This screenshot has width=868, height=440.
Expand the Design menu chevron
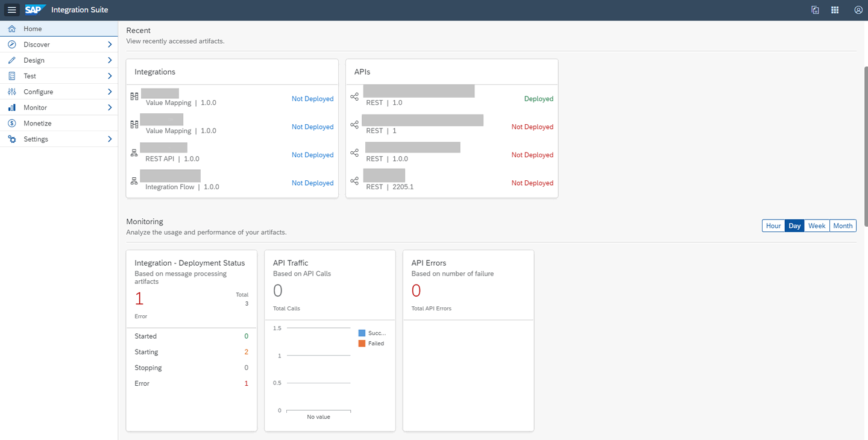coord(110,60)
